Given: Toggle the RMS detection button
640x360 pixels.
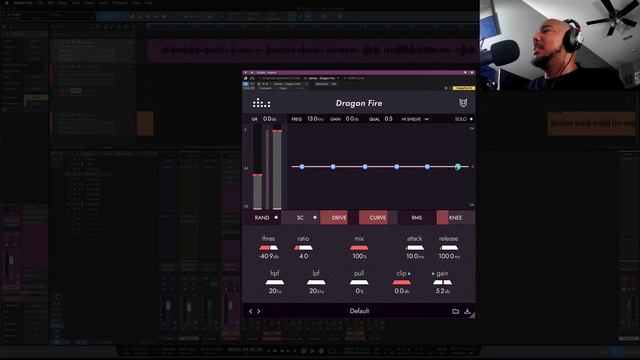Looking at the screenshot, I should pos(416,218).
